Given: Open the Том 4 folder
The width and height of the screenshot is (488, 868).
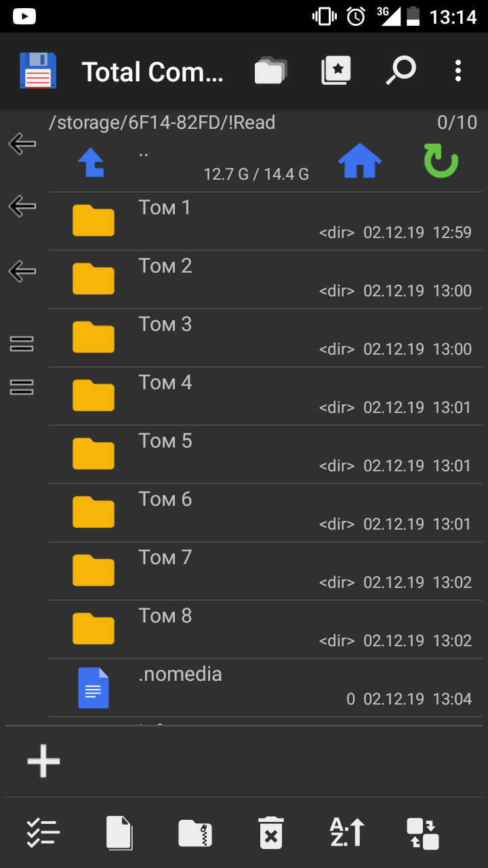Looking at the screenshot, I should [x=271, y=396].
